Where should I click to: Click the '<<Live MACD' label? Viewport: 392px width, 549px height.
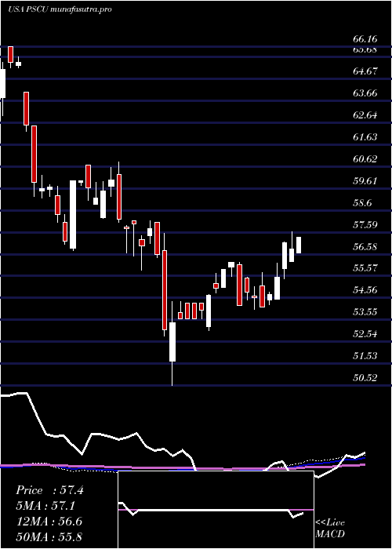click(x=330, y=529)
